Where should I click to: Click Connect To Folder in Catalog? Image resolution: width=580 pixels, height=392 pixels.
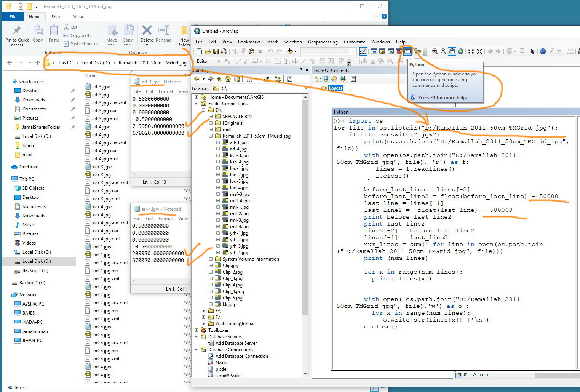pyautogui.click(x=266, y=79)
